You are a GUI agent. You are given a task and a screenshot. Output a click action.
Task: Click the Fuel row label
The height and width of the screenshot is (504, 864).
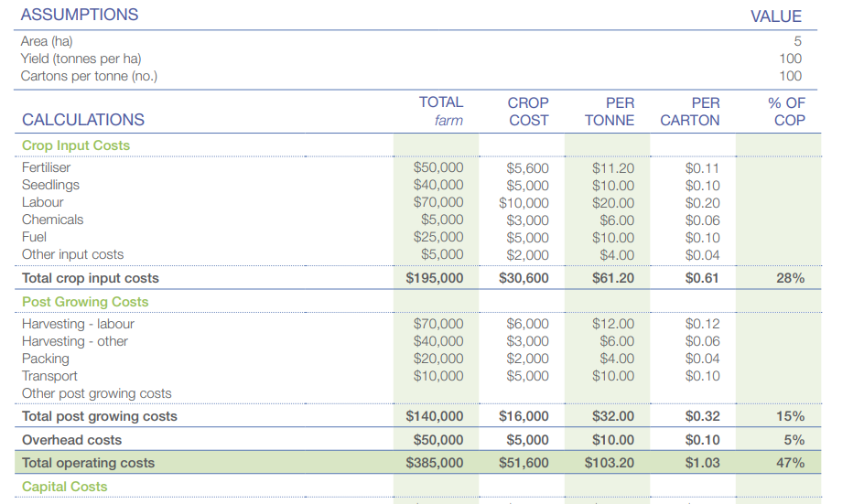pos(34,237)
